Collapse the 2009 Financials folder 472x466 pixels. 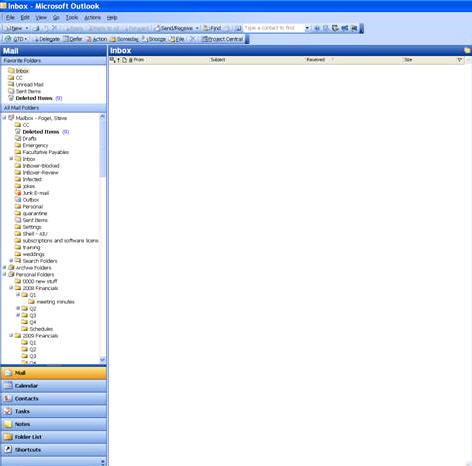click(x=11, y=335)
